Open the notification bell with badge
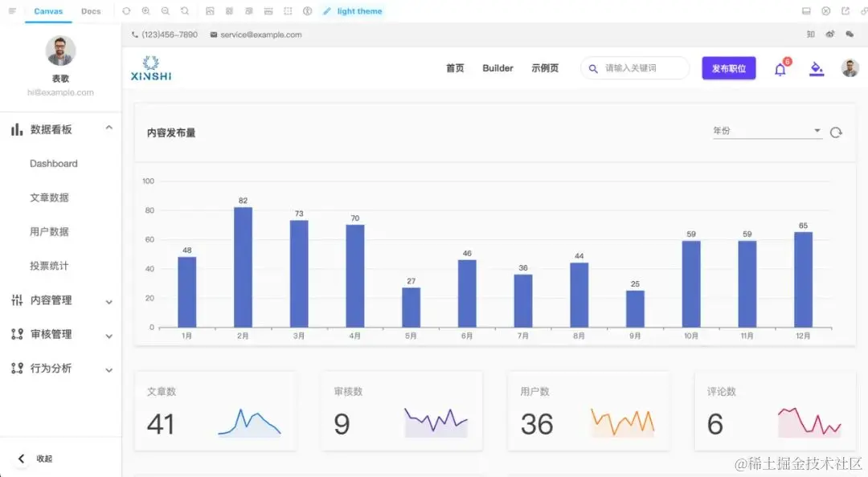This screenshot has width=868, height=477. pos(778,68)
